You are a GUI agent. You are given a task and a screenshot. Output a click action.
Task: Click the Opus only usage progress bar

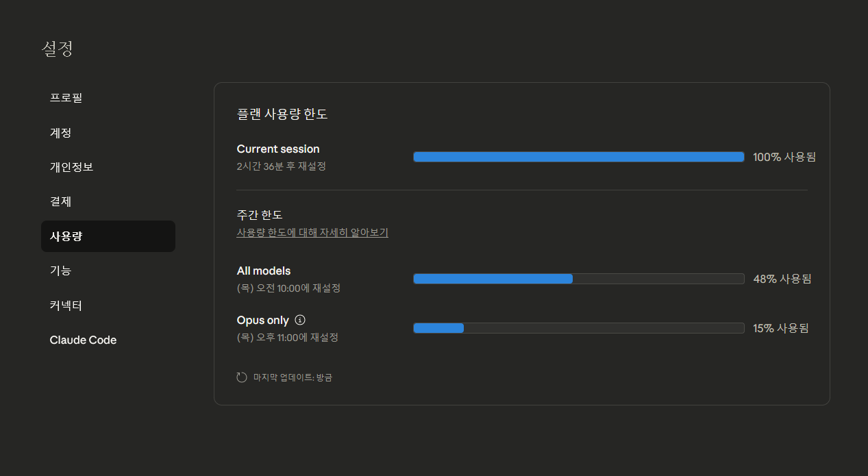point(578,328)
